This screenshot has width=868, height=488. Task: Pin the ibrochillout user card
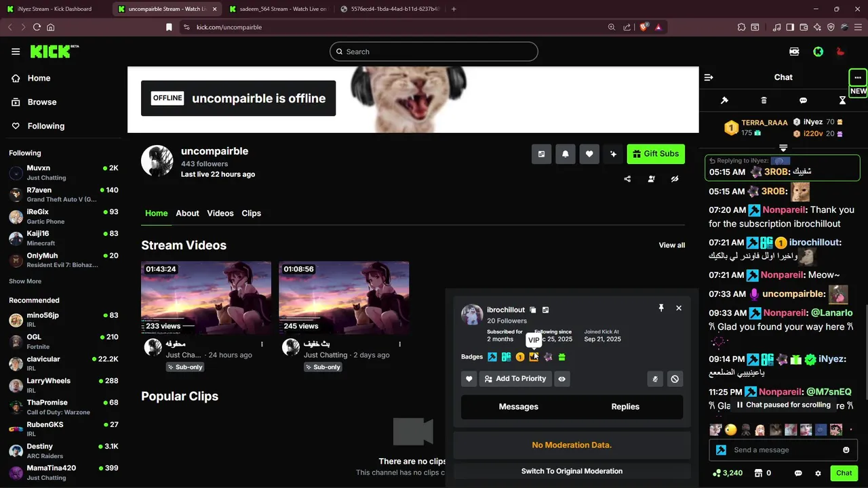[x=661, y=308]
